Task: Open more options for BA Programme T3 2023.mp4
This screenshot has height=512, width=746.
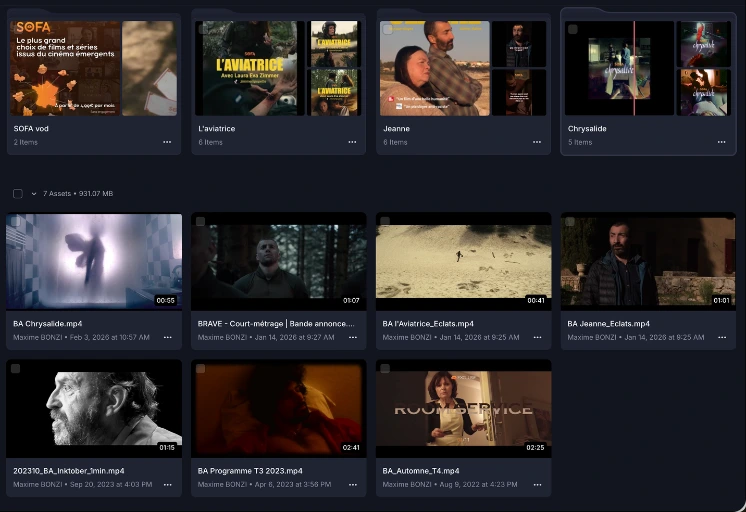Action: [x=353, y=484]
